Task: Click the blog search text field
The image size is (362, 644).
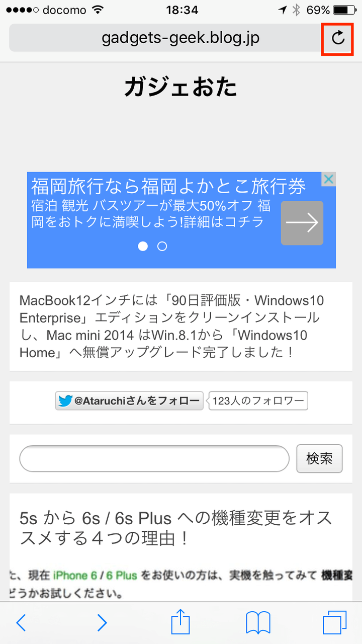Action: 154,459
